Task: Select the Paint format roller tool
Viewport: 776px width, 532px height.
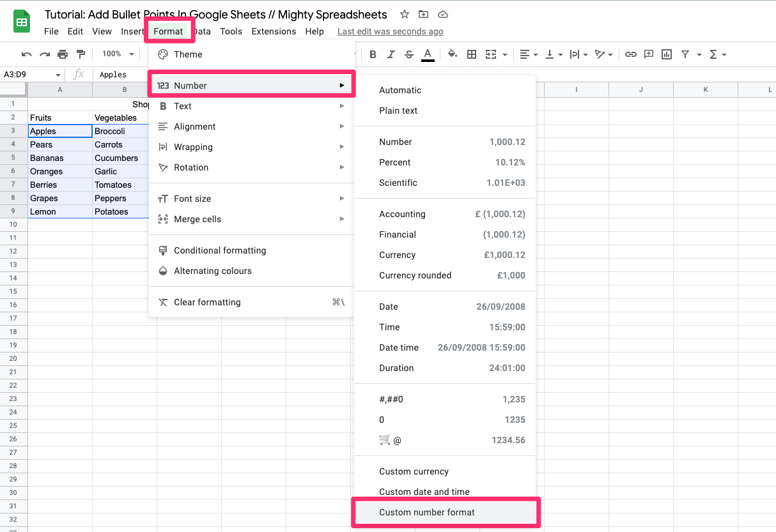Action: point(81,54)
